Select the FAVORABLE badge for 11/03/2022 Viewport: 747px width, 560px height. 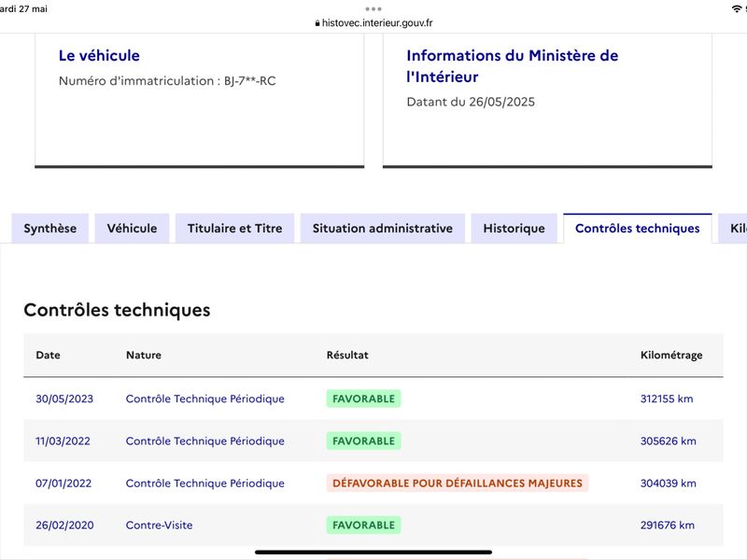coord(363,441)
